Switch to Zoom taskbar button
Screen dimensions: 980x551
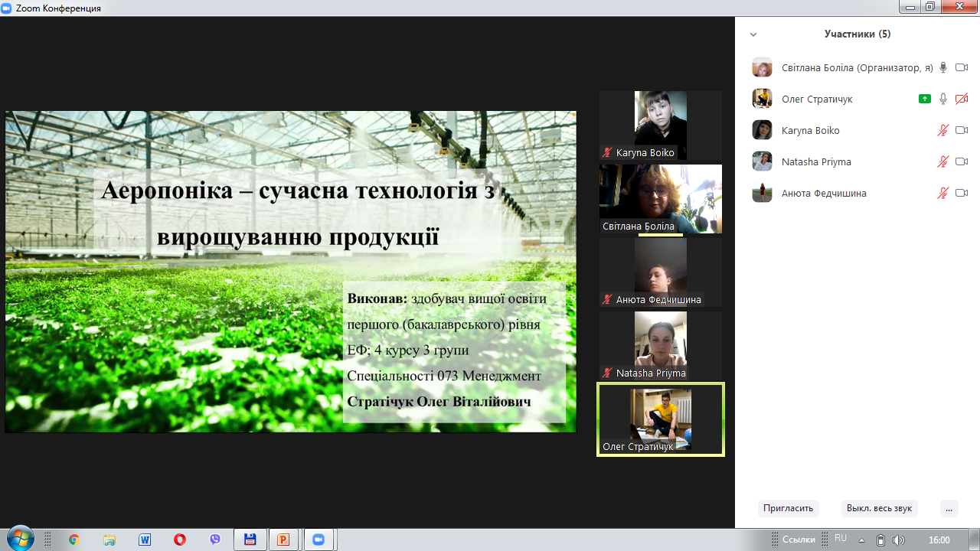tap(318, 540)
